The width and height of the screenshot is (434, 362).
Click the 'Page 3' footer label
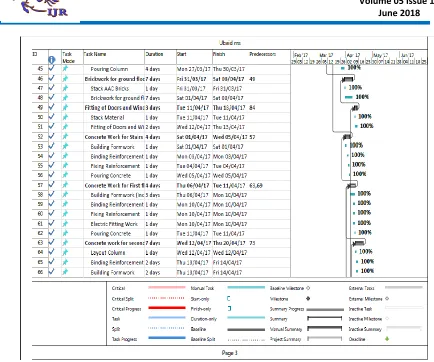(229, 353)
